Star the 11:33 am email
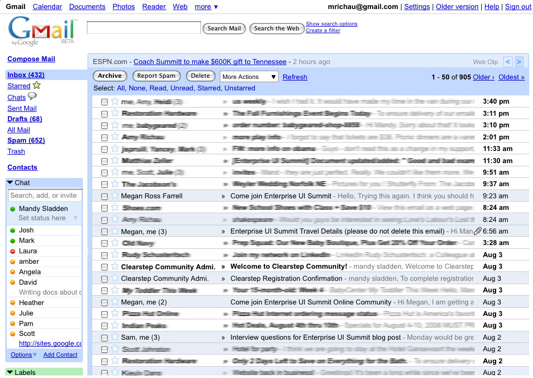Screen dimensions: 533x378 [115, 149]
